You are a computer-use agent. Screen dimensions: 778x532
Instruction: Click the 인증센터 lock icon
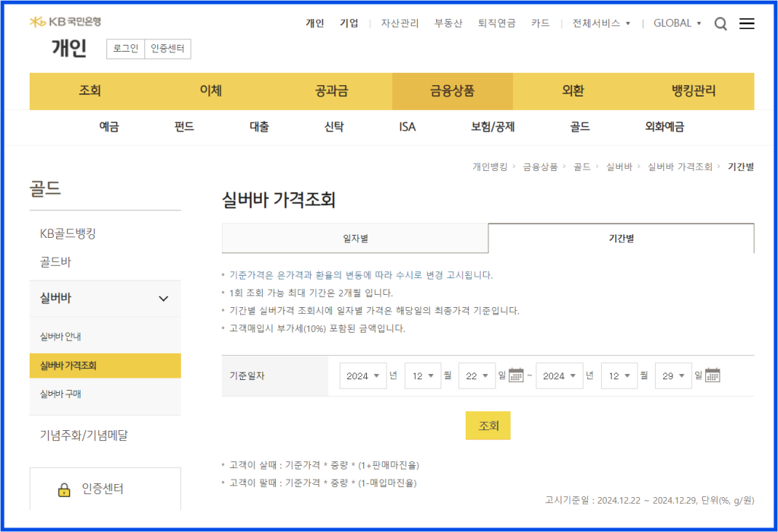tap(65, 489)
